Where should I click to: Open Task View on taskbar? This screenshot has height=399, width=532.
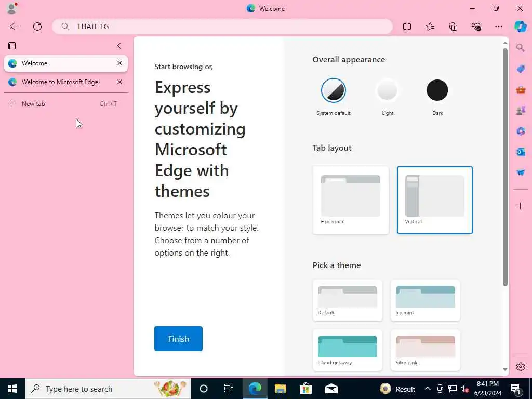(x=229, y=389)
